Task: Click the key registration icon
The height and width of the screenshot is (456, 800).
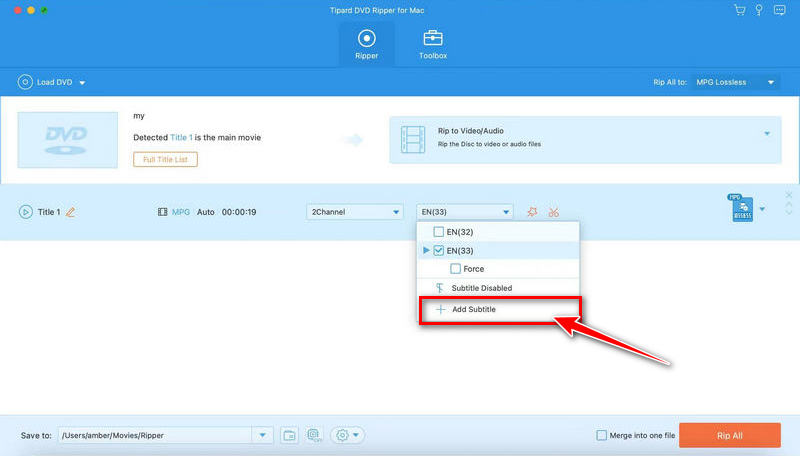Action: click(759, 10)
